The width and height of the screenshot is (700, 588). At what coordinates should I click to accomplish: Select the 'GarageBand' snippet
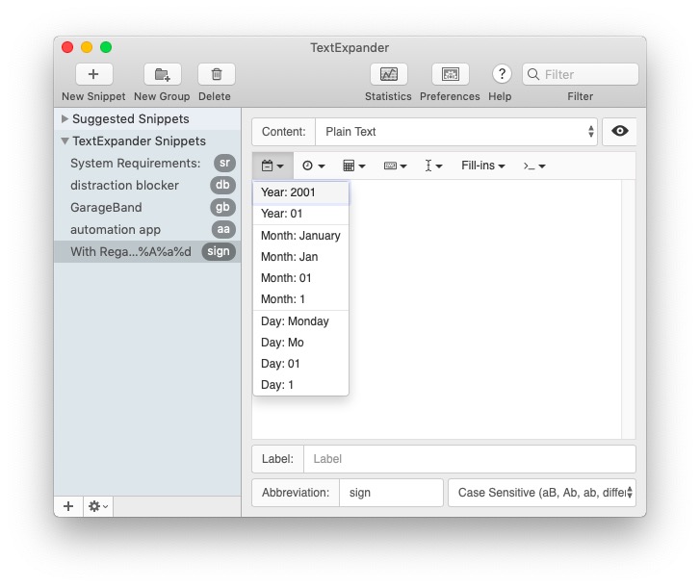pos(147,208)
